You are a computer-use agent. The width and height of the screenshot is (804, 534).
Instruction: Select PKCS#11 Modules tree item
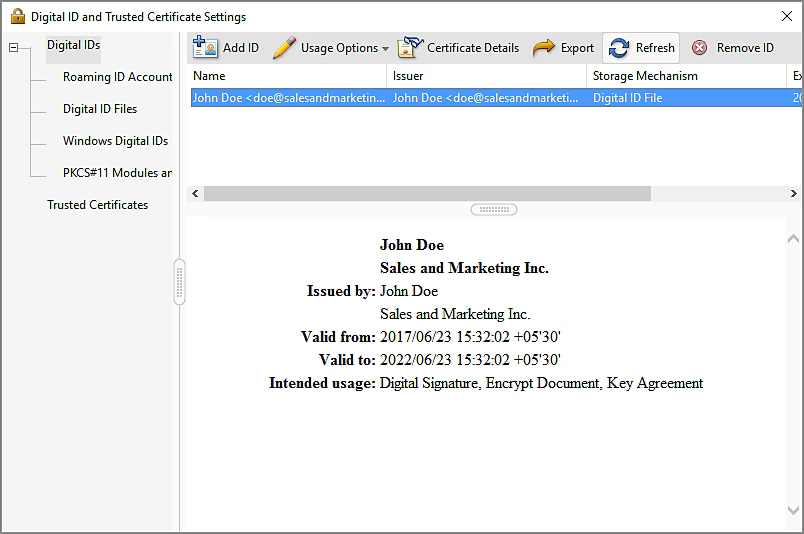click(117, 173)
